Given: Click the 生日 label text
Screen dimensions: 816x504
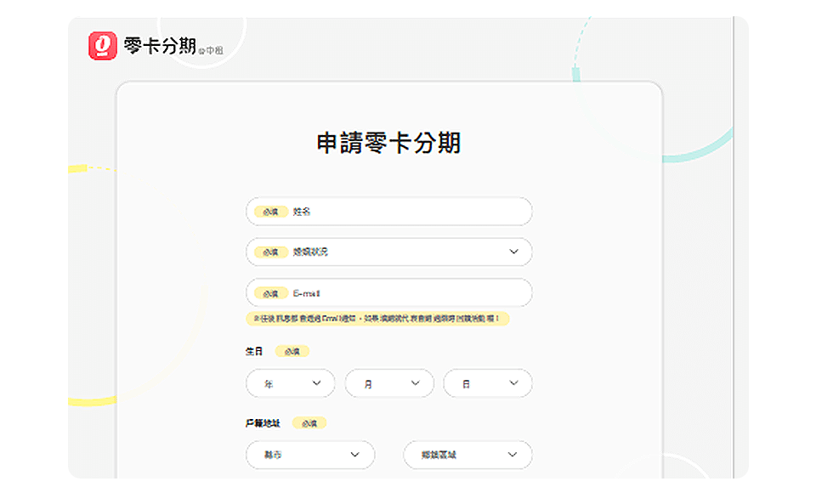Looking at the screenshot, I should click(254, 352).
